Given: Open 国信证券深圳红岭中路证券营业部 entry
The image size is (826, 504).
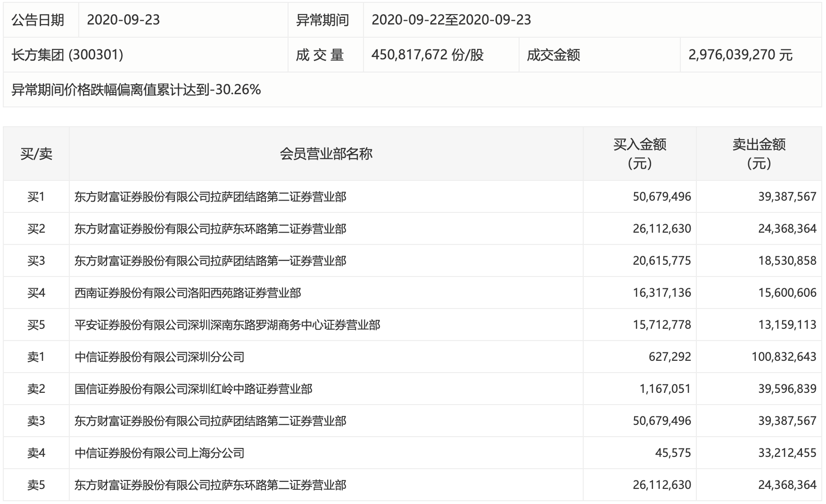Looking at the screenshot, I should [193, 389].
